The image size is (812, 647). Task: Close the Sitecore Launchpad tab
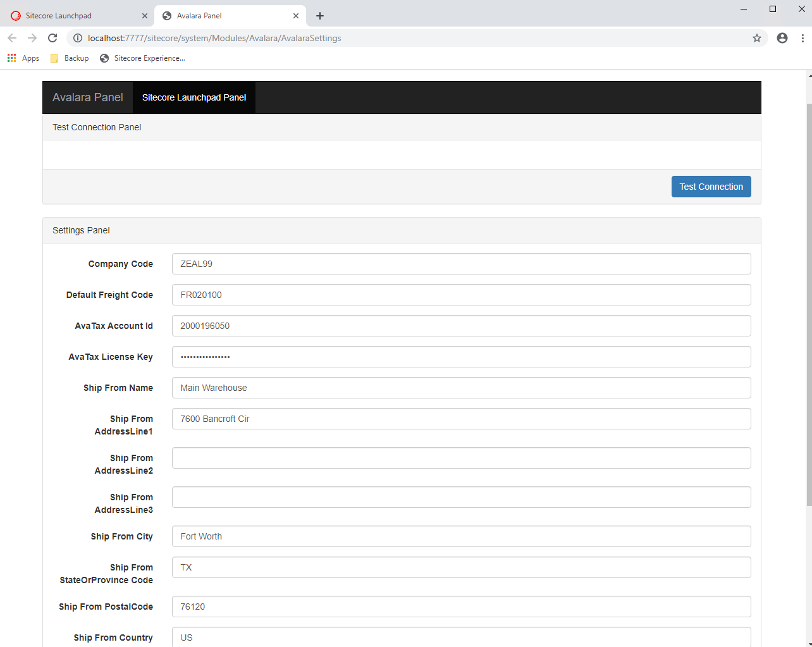point(145,16)
